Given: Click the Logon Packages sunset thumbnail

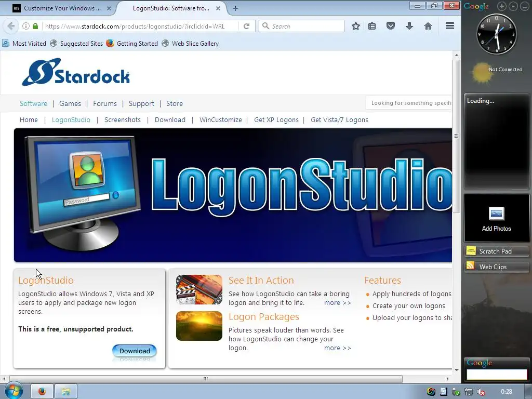Looking at the screenshot, I should point(199,326).
